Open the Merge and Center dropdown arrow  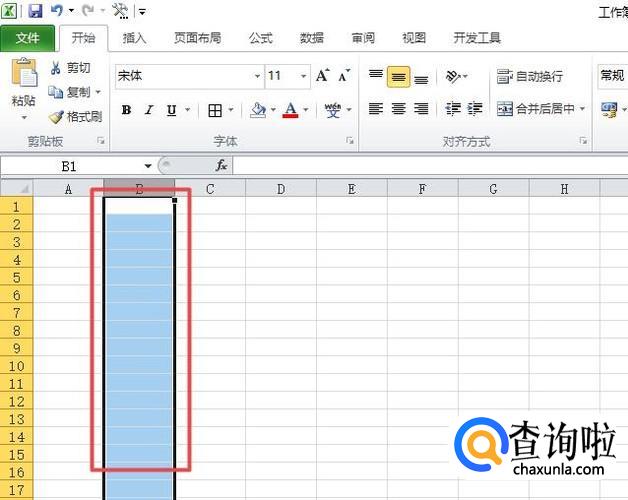tap(582, 109)
